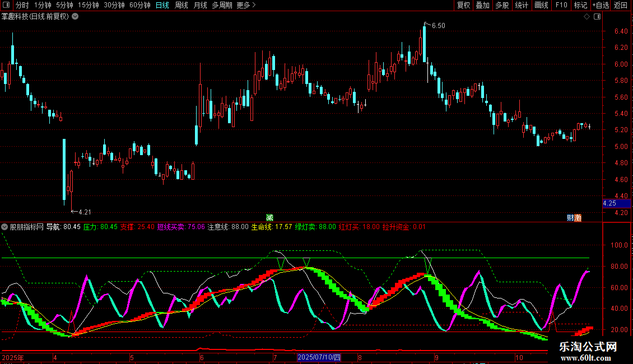The width and height of the screenshot is (633, 364).
Task: Click the 红灯买: 18.00 value
Action: (359, 227)
